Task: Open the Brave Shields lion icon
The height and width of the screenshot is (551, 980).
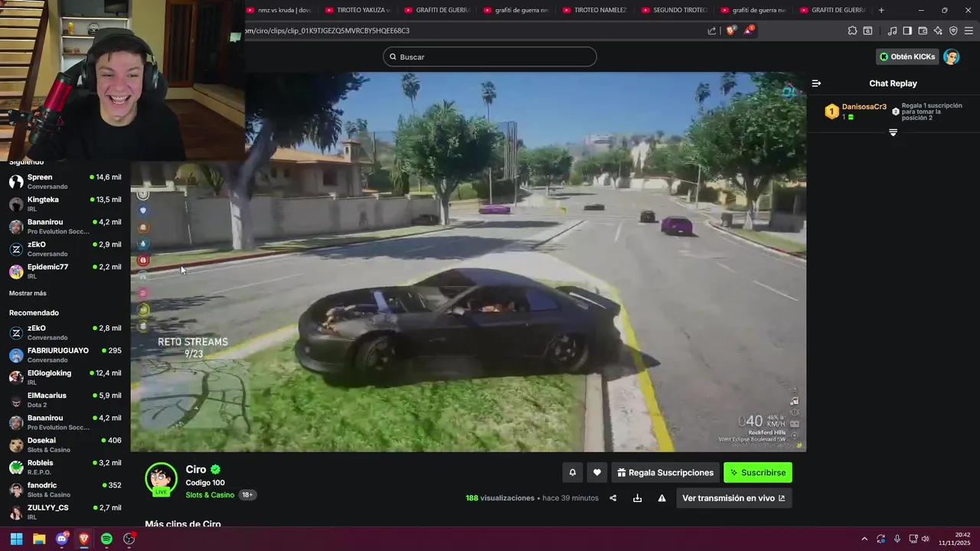Action: 730,31
